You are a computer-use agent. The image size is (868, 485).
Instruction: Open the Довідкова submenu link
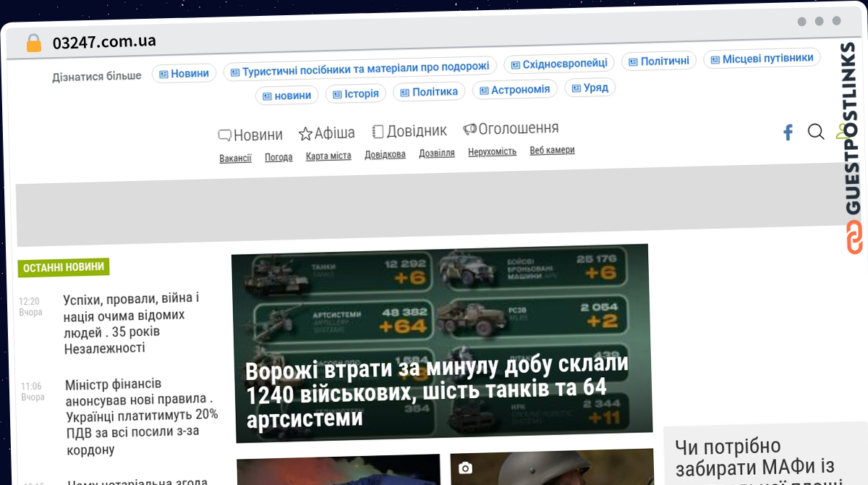pyautogui.click(x=385, y=154)
